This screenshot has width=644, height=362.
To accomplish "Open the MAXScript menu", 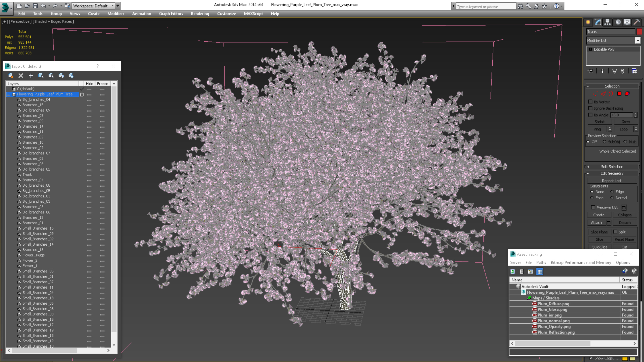I will point(253,14).
